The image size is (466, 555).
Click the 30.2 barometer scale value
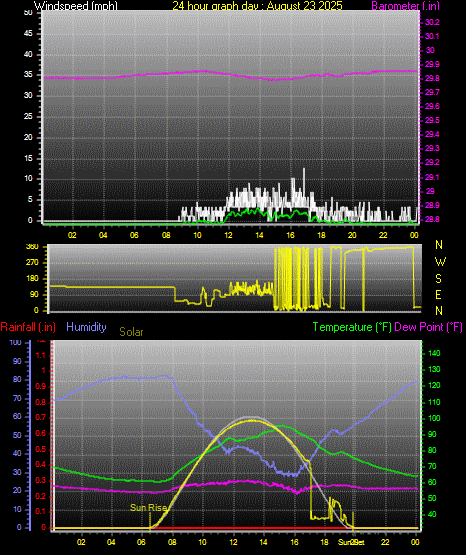tap(432, 22)
